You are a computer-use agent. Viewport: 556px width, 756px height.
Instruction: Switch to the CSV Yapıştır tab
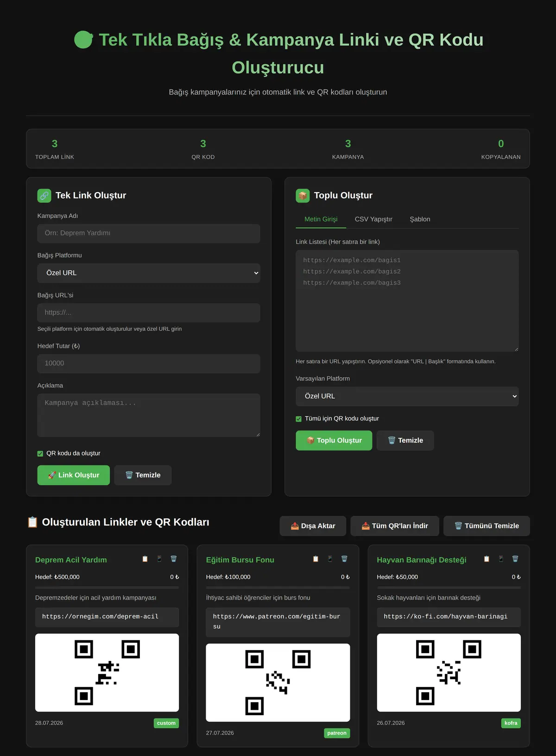[x=373, y=219]
